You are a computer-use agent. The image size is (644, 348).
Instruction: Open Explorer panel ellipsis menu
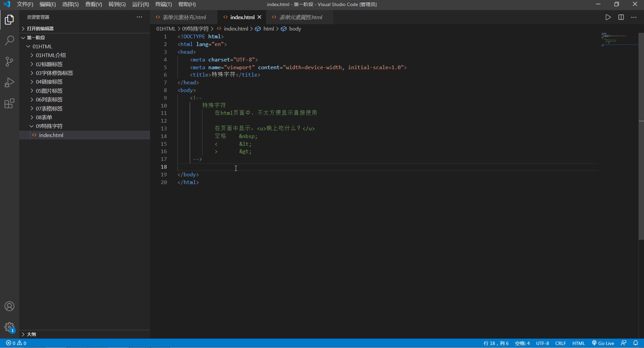click(139, 17)
